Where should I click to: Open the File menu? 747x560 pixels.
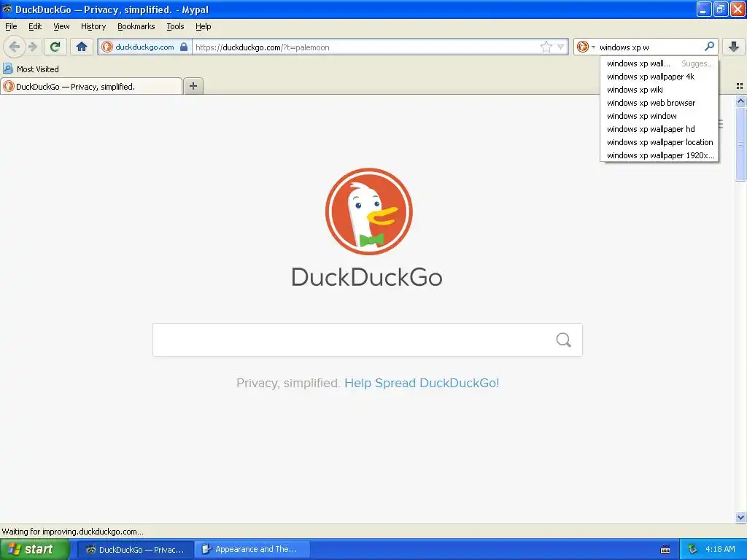11,26
